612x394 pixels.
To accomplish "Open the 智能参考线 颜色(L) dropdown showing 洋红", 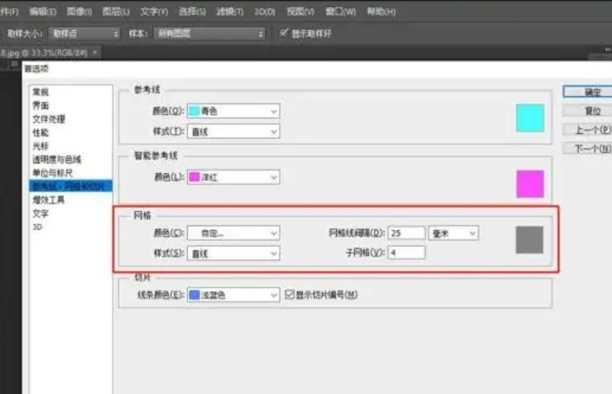I will coord(233,177).
